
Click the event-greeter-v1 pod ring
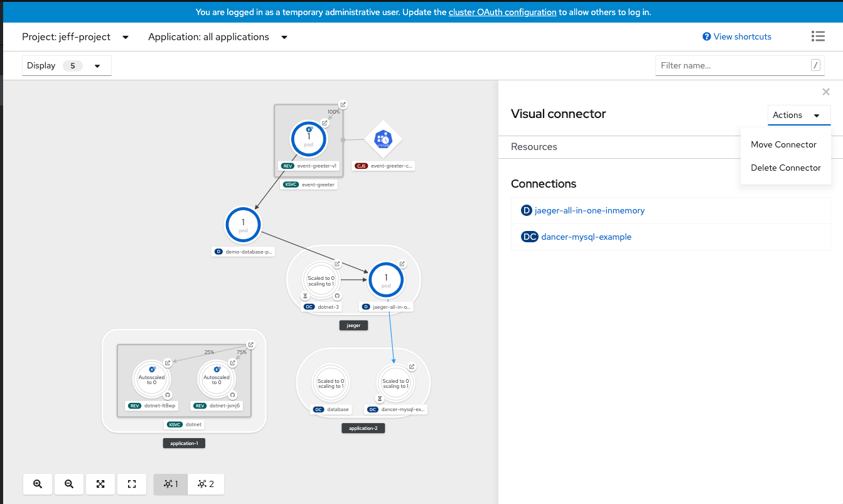pos(308,139)
